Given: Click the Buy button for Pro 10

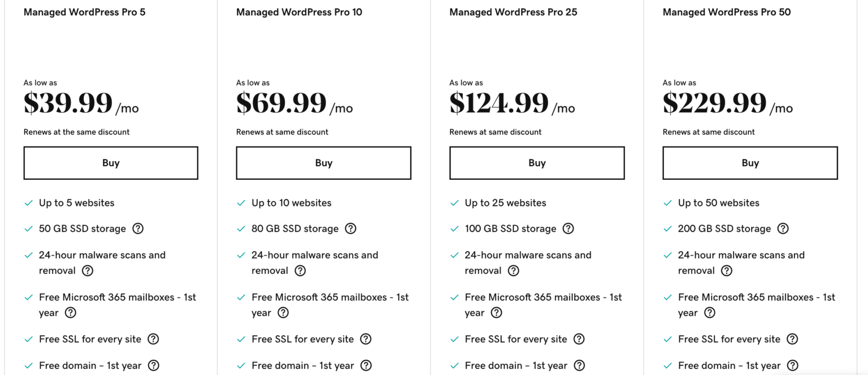Looking at the screenshot, I should (323, 163).
